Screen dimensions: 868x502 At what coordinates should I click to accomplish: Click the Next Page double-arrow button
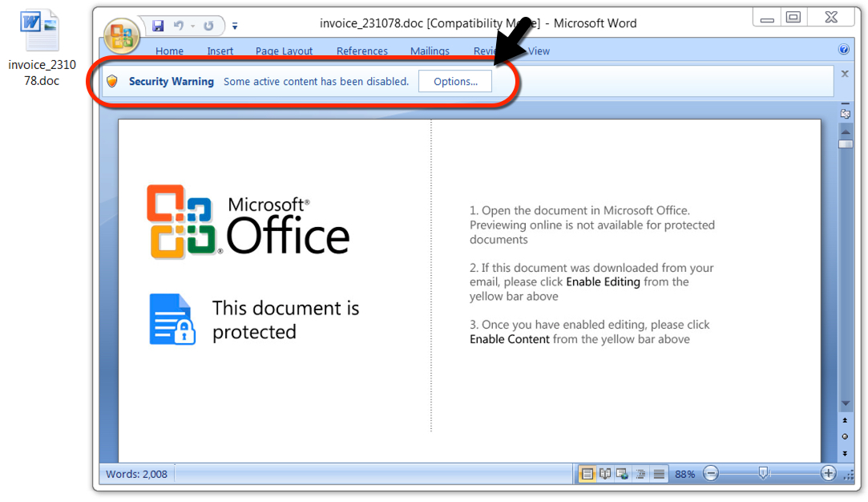[x=845, y=453]
